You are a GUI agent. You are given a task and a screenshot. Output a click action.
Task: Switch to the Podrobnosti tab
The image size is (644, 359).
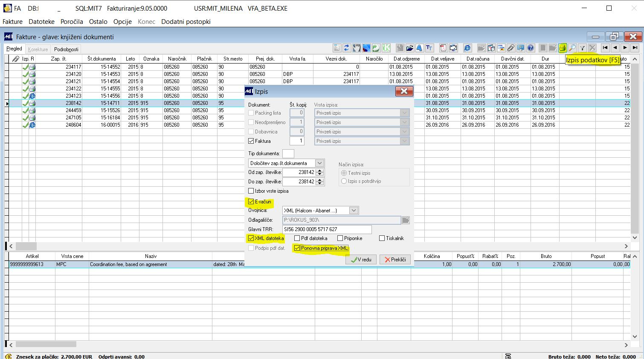(66, 49)
